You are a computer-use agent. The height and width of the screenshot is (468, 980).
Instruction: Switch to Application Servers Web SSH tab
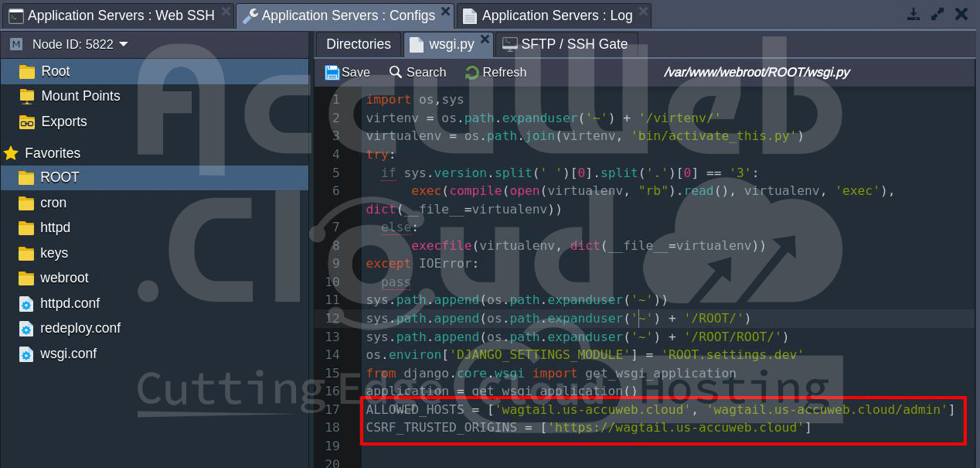pos(116,15)
